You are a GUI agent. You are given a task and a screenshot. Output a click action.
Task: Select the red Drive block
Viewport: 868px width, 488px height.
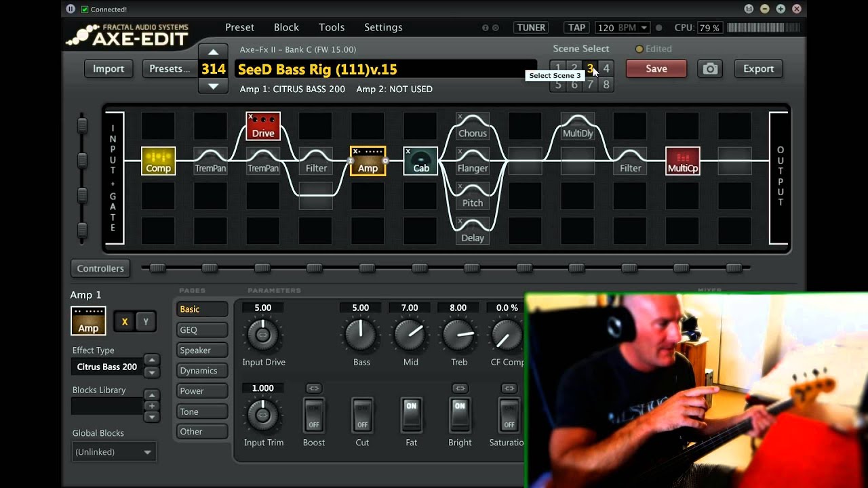click(x=263, y=126)
